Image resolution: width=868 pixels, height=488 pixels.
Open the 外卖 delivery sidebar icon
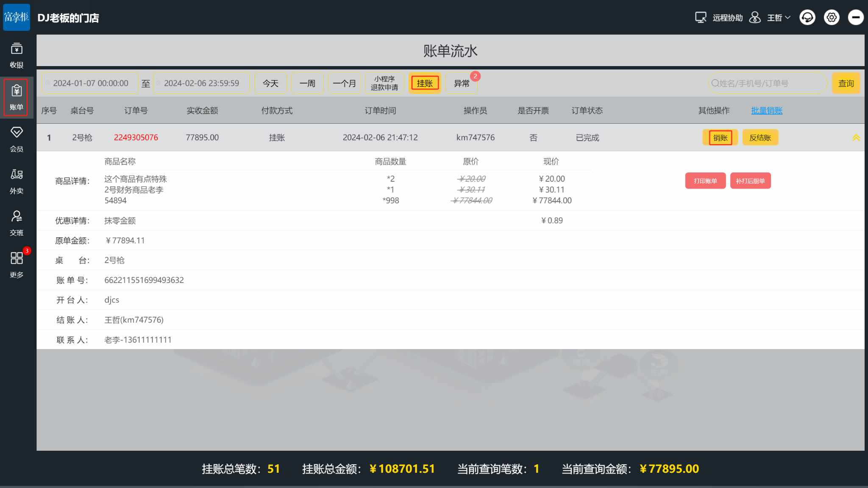[x=17, y=181]
